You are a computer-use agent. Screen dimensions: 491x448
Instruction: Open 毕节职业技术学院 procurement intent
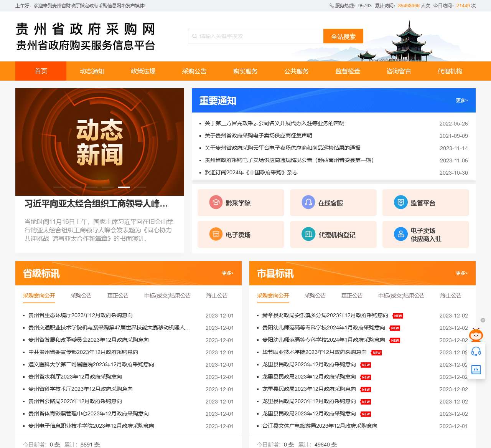coord(315,352)
